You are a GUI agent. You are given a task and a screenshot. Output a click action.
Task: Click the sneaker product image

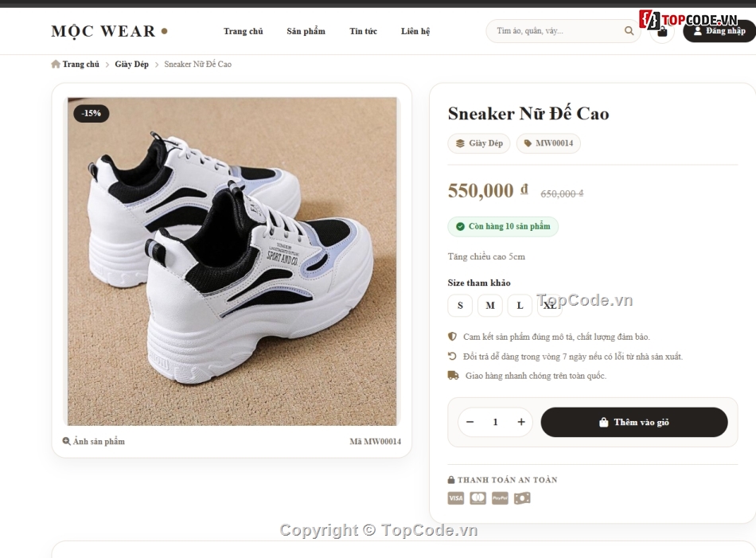click(232, 261)
